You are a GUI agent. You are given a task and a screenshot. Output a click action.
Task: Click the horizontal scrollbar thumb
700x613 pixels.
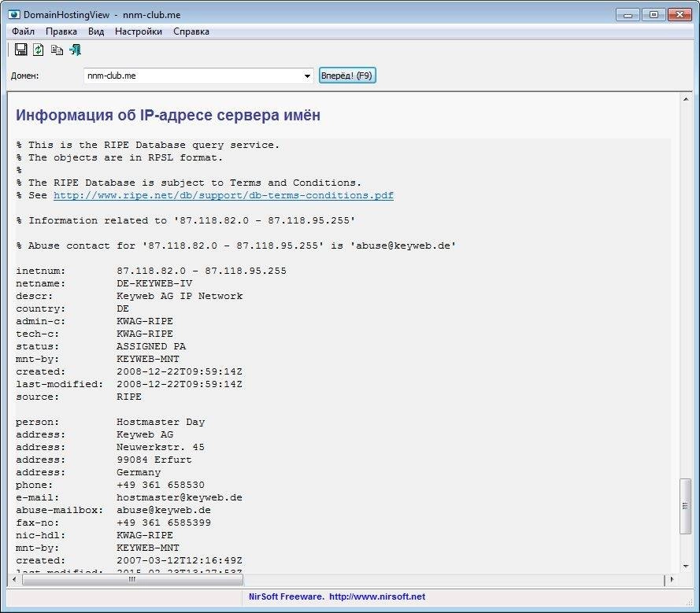click(132, 579)
